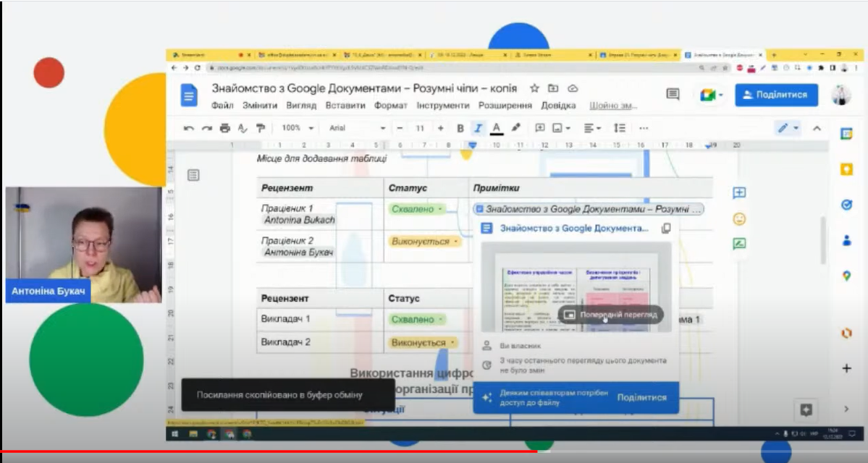Open the Виконується dropdown for Викладач 2
The width and height of the screenshot is (868, 463).
(x=423, y=343)
